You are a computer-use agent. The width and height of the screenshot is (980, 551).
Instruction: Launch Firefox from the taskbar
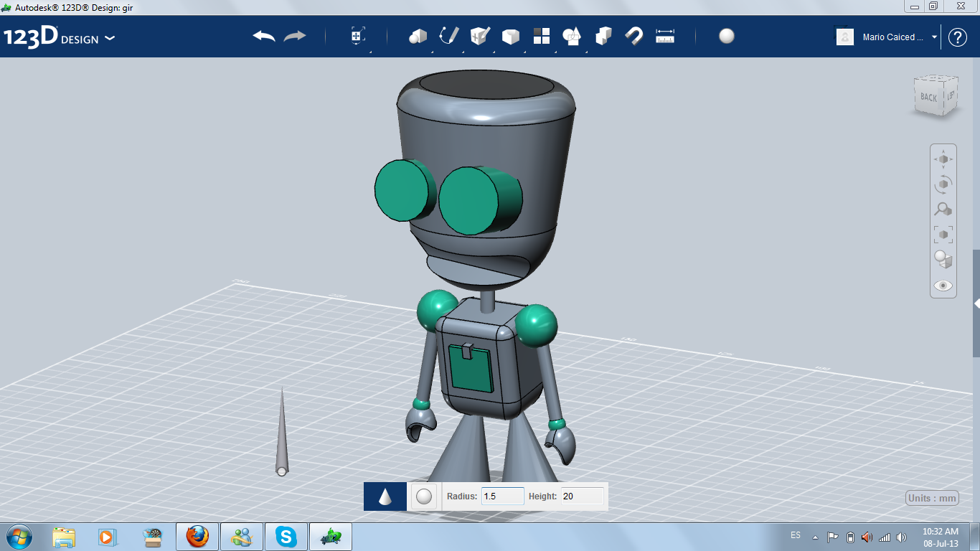point(197,537)
